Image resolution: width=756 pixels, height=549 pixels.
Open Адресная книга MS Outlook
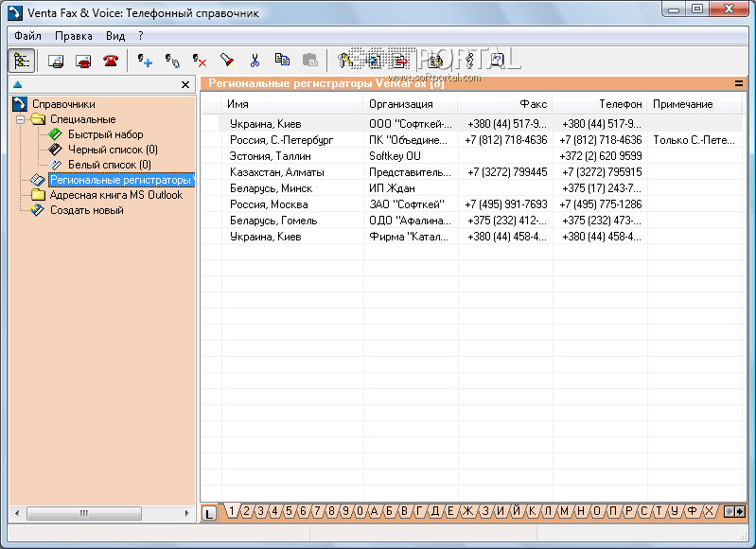pyautogui.click(x=116, y=195)
